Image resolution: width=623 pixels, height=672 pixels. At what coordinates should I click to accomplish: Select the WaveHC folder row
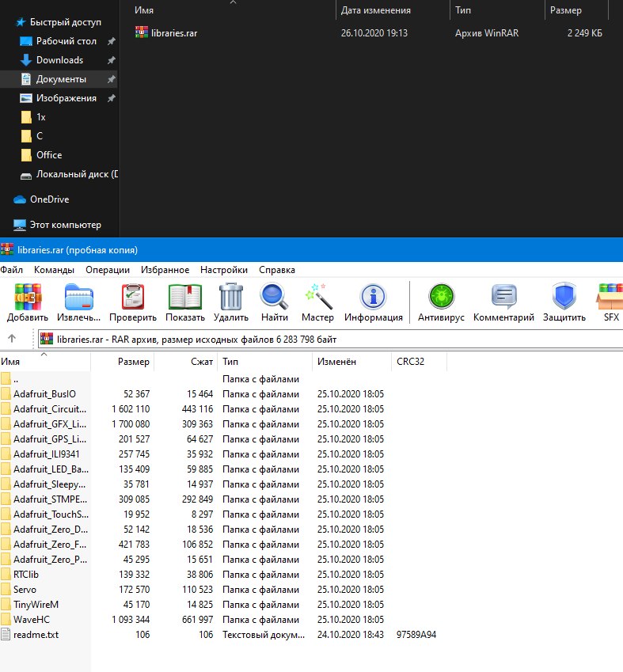(x=223, y=619)
